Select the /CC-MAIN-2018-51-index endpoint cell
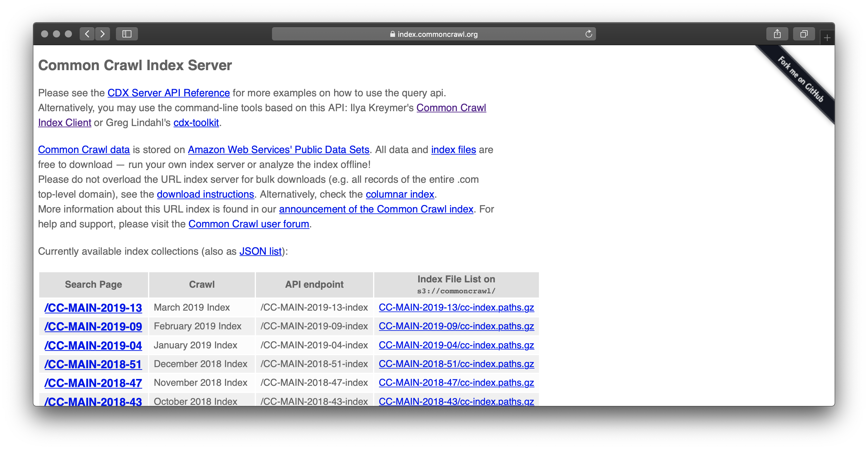868x450 pixels. tap(314, 364)
